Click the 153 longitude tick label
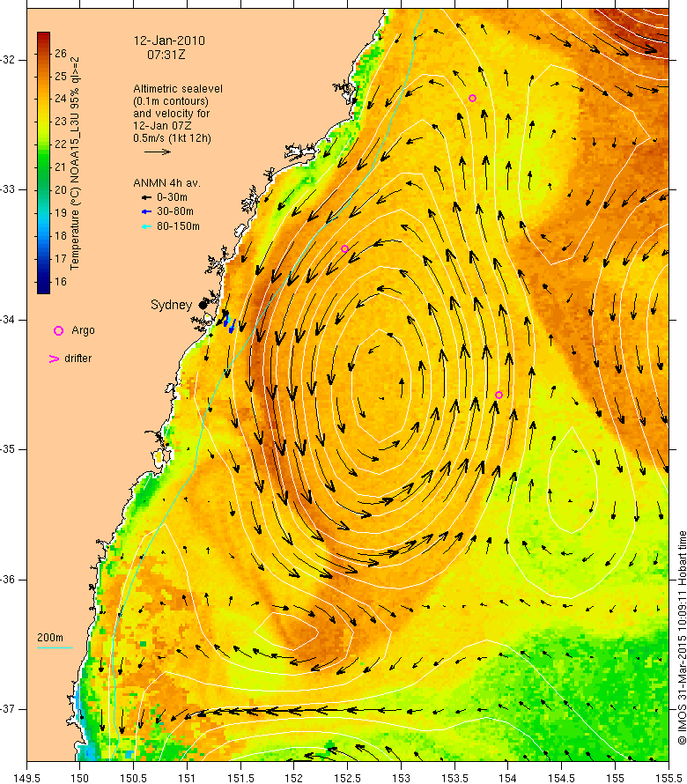687x784 pixels. tap(401, 779)
